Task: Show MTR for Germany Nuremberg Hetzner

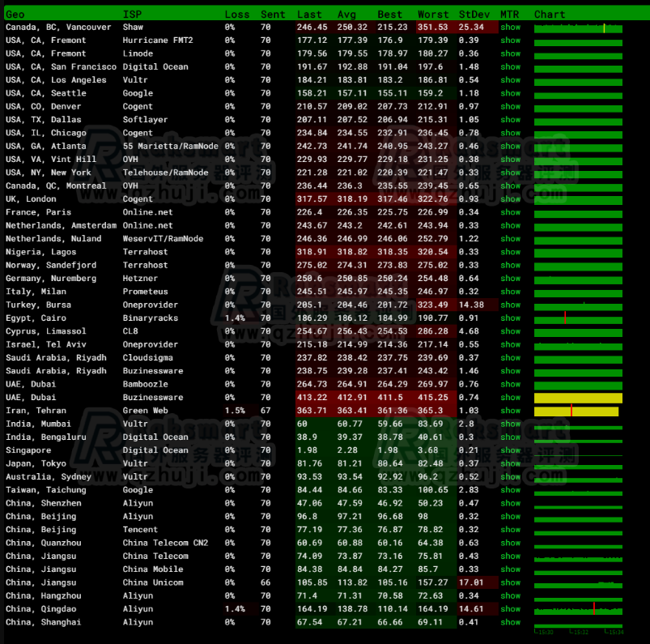Action: 510,279
